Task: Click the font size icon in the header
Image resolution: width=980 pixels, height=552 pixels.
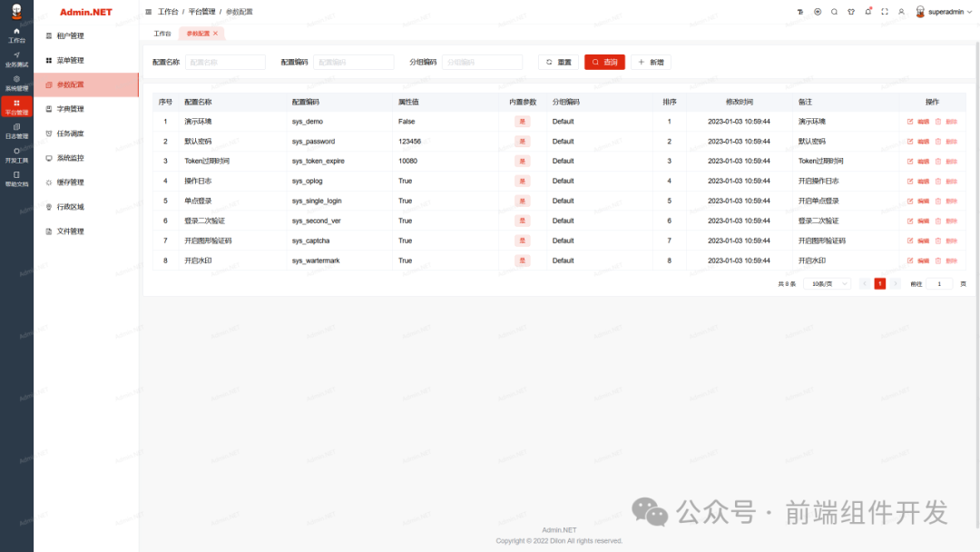Action: [x=800, y=12]
